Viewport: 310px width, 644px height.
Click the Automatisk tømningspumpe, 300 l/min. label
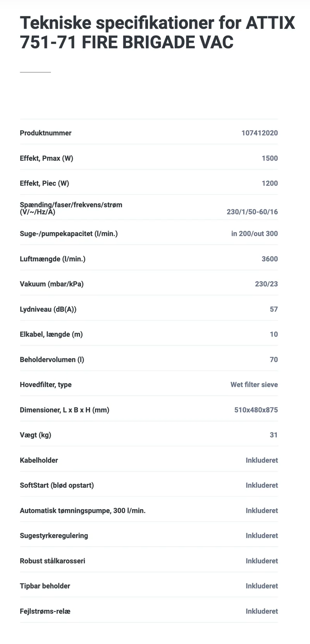(83, 511)
